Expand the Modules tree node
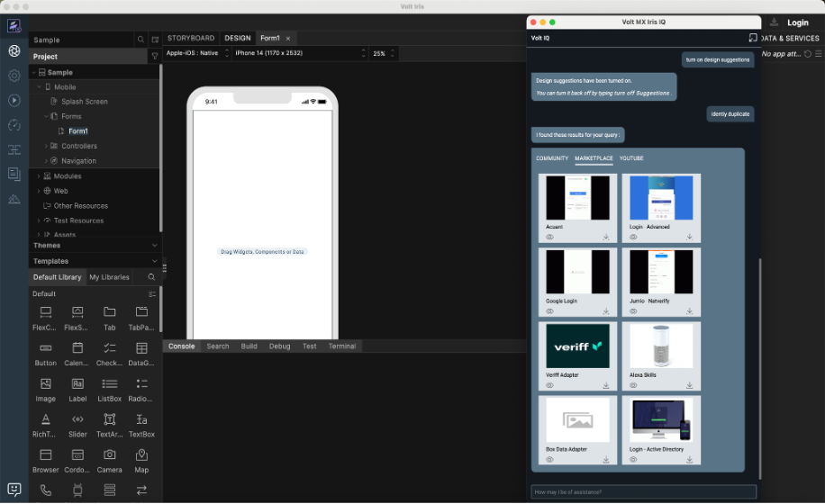Image resolution: width=825 pixels, height=504 pixels. tap(39, 176)
